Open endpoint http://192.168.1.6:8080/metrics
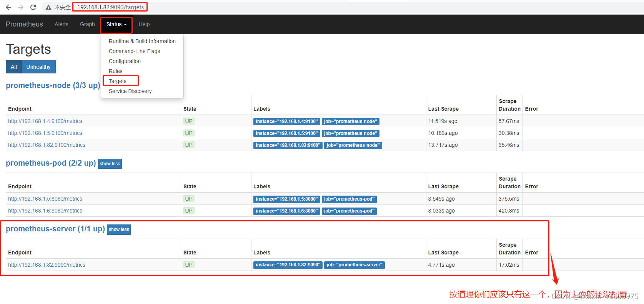The image size is (644, 304). click(45, 211)
